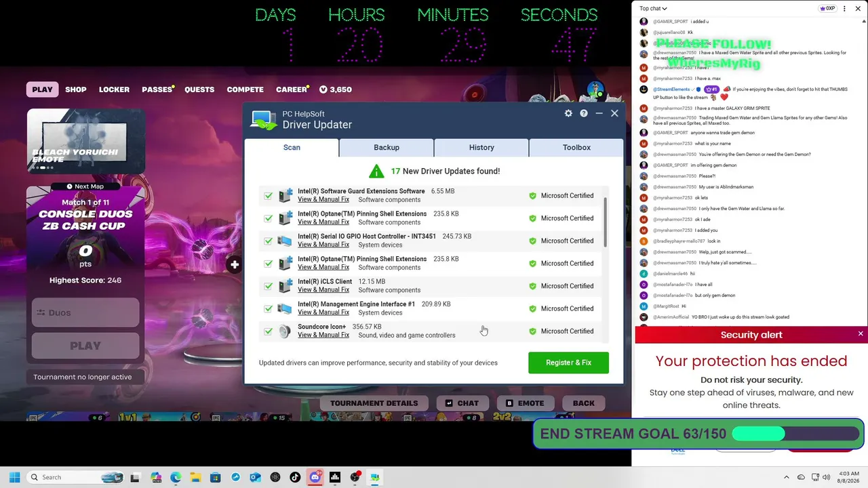Uncheck the Soundcore Icon+ driver

pyautogui.click(x=268, y=331)
